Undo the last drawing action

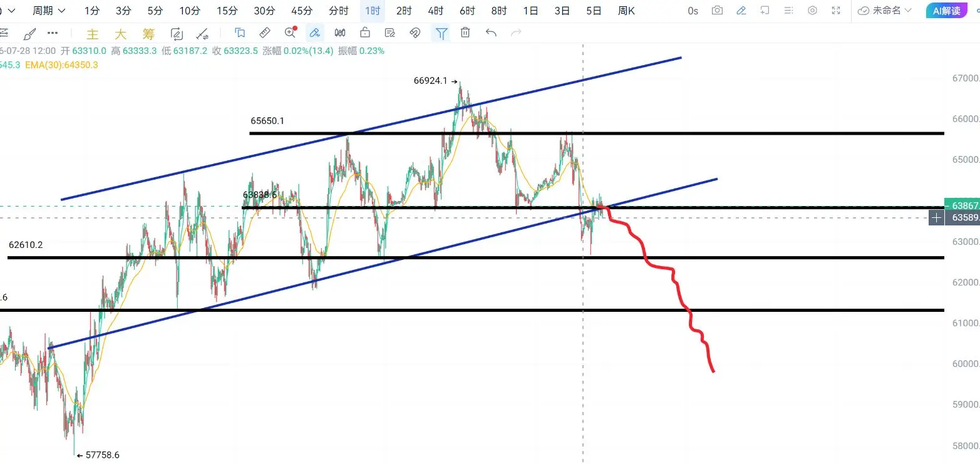coord(491,33)
